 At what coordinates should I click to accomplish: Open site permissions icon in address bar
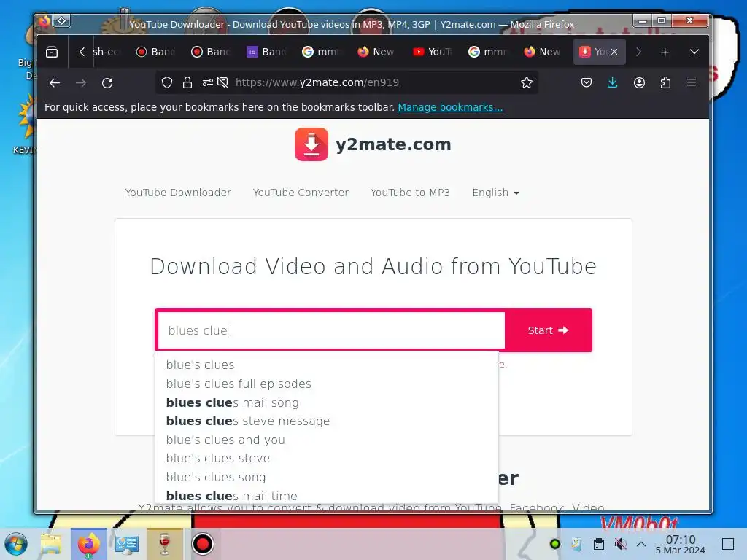pos(207,83)
